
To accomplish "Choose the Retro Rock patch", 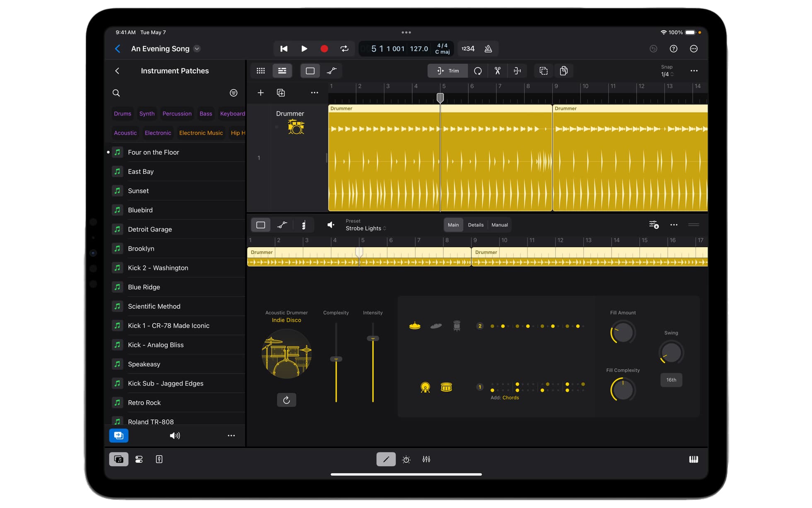I will [x=178, y=403].
